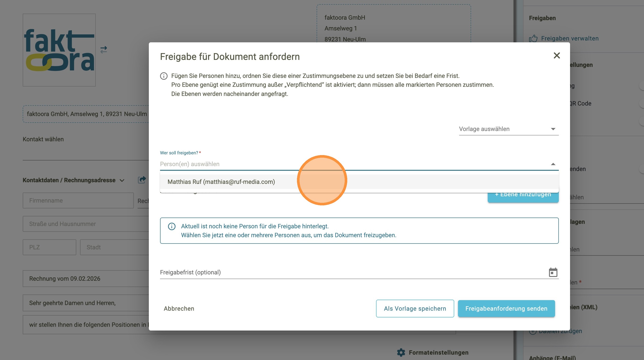Click the thumbs-up Freigaben verwalten icon
The height and width of the screenshot is (360, 644).
coord(533,38)
